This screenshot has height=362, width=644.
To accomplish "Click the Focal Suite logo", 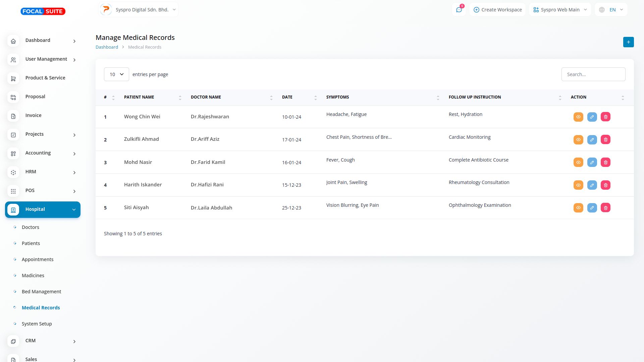I will point(43,11).
